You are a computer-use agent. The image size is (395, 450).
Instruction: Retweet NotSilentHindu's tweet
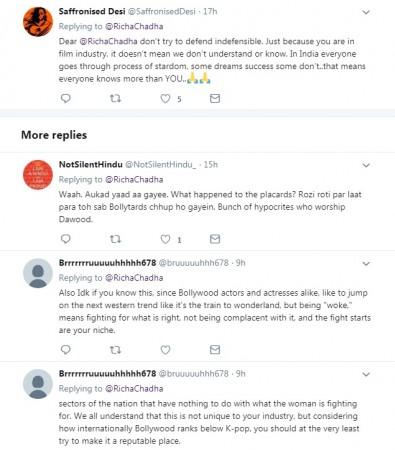(115, 239)
